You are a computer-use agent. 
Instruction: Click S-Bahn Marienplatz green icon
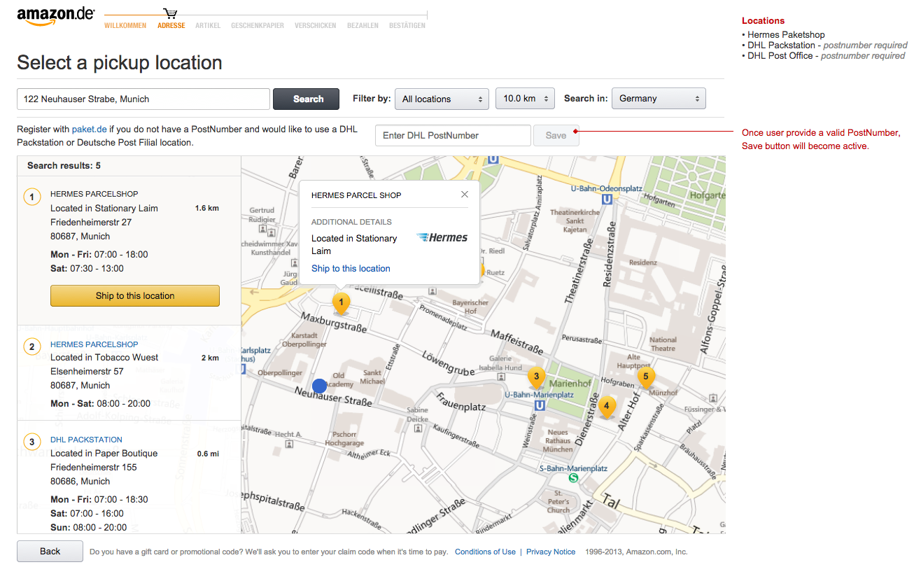[x=574, y=478]
